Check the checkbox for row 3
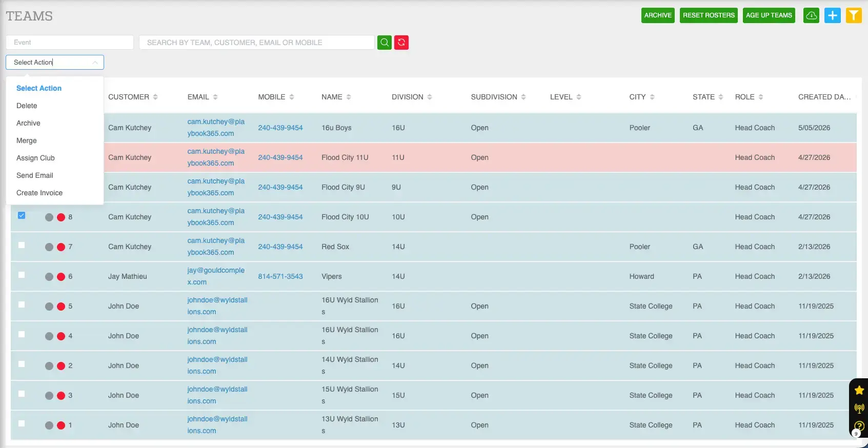The height and width of the screenshot is (448, 868). pyautogui.click(x=22, y=394)
